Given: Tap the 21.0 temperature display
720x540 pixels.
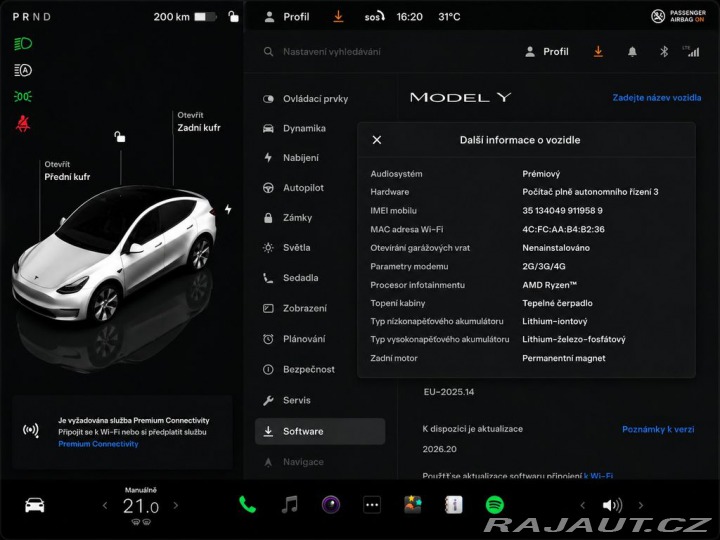Looking at the screenshot, I should [x=141, y=506].
